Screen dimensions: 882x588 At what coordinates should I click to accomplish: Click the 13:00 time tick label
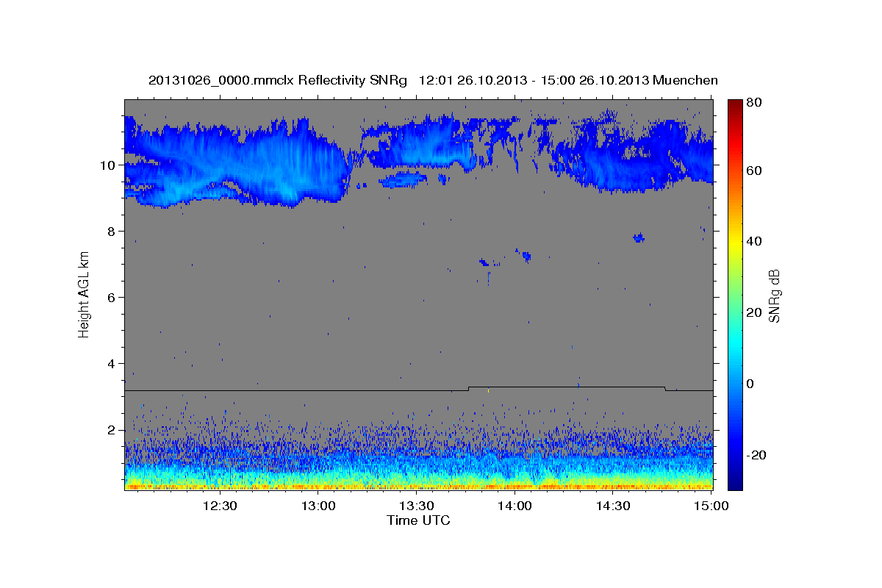click(x=318, y=506)
